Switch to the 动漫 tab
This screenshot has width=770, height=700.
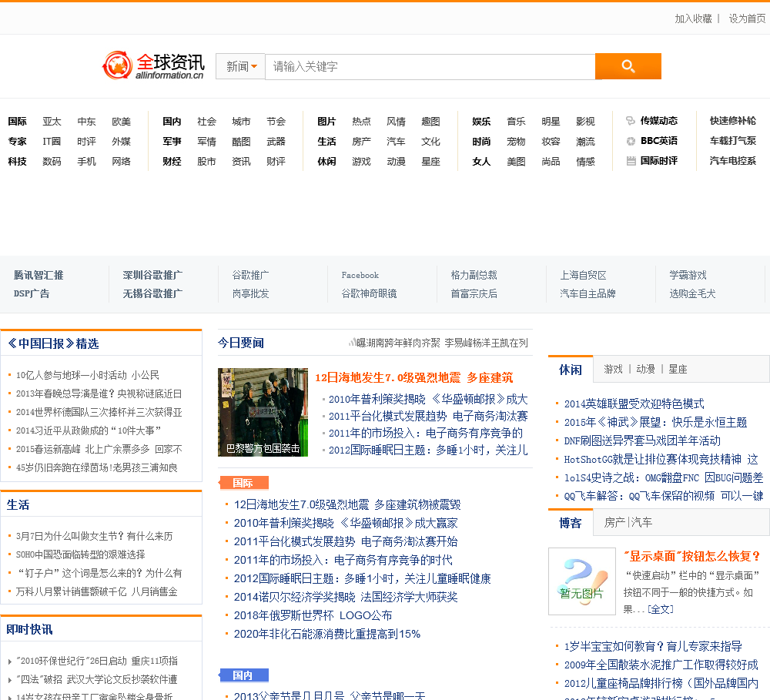(x=646, y=369)
